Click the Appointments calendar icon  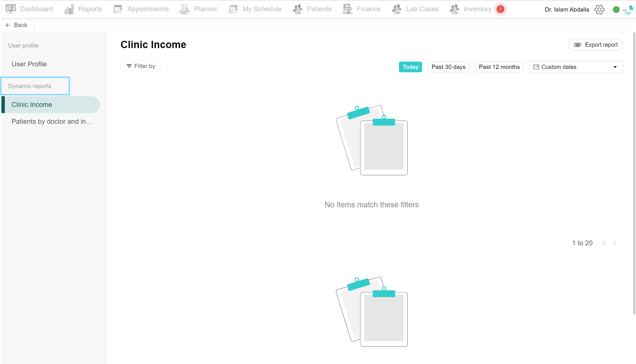click(118, 9)
